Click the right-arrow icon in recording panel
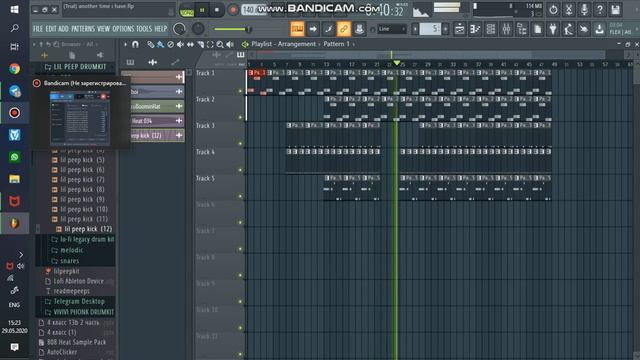 coord(313,29)
